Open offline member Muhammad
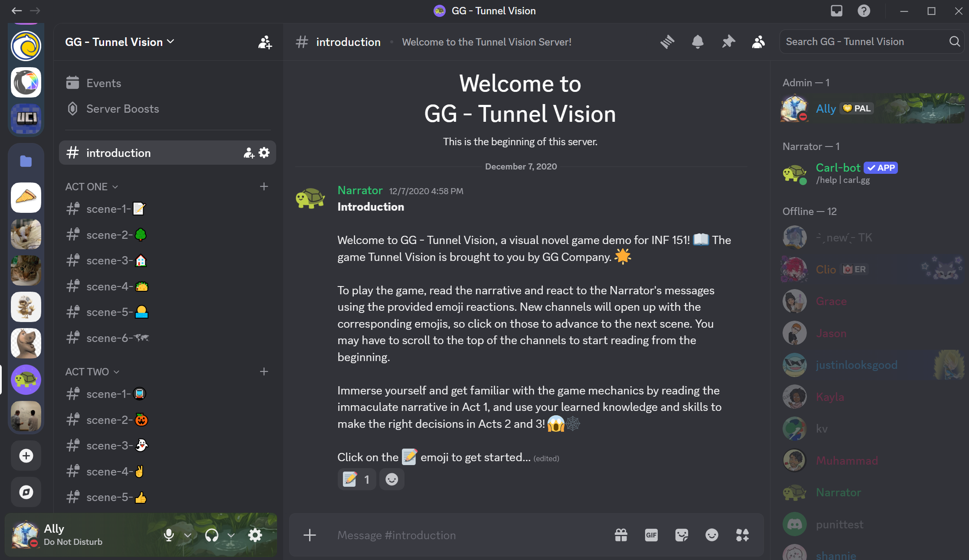 tap(872, 460)
